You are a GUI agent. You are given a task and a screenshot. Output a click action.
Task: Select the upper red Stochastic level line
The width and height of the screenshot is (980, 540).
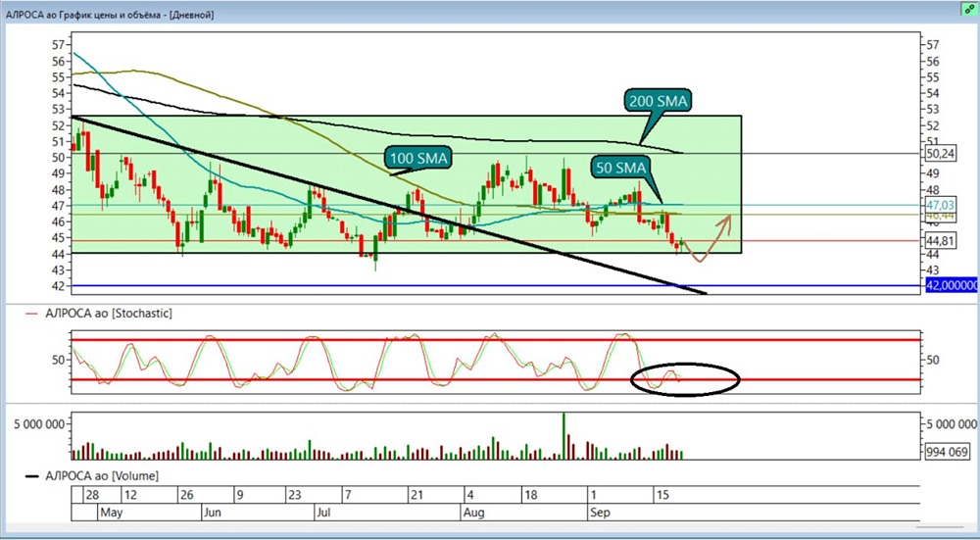pyautogui.click(x=497, y=340)
